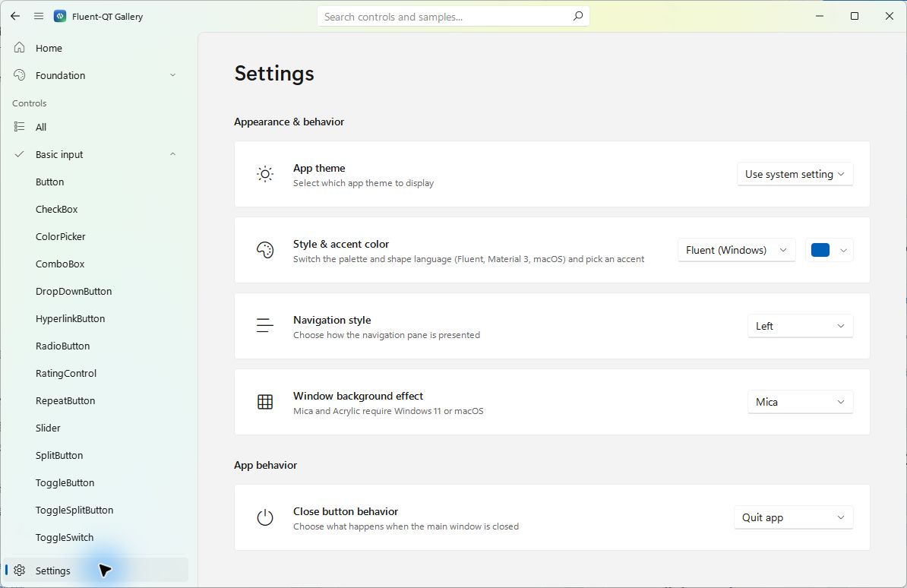
Task: Collapse the Basic input section chevron
Action: [172, 154]
